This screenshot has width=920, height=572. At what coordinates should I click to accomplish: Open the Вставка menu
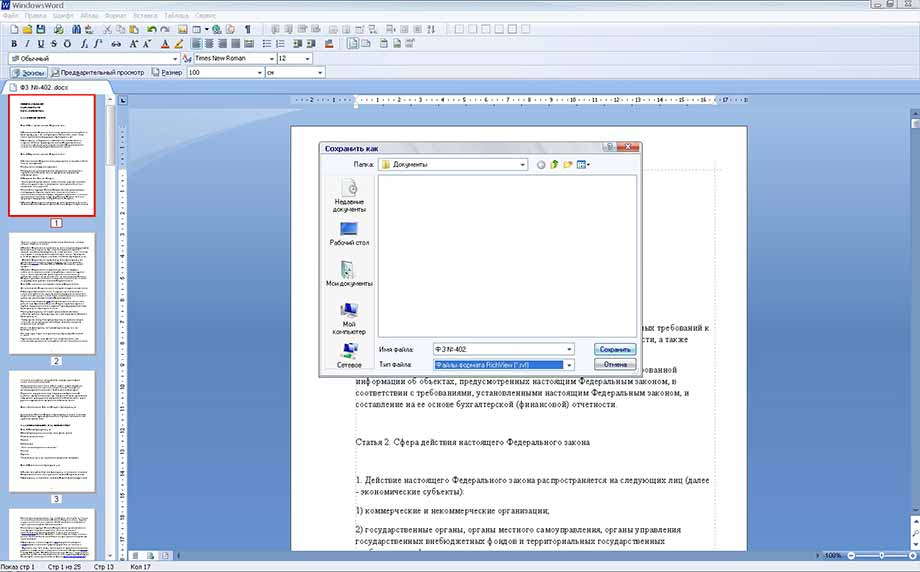[145, 16]
